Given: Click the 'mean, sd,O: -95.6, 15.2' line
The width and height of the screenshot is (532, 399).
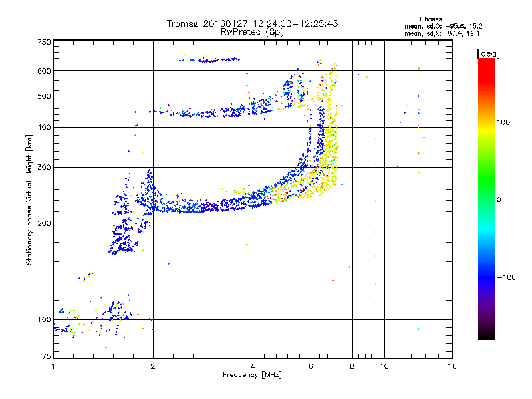Looking at the screenshot, I should tap(443, 26).
